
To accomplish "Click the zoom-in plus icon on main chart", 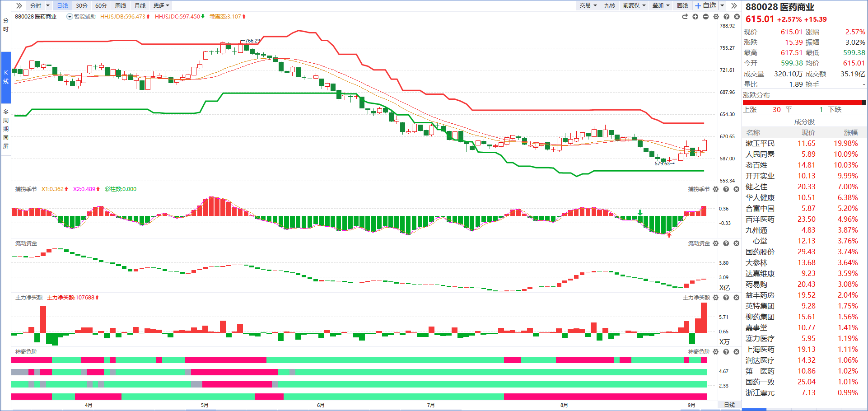I will (695, 17).
